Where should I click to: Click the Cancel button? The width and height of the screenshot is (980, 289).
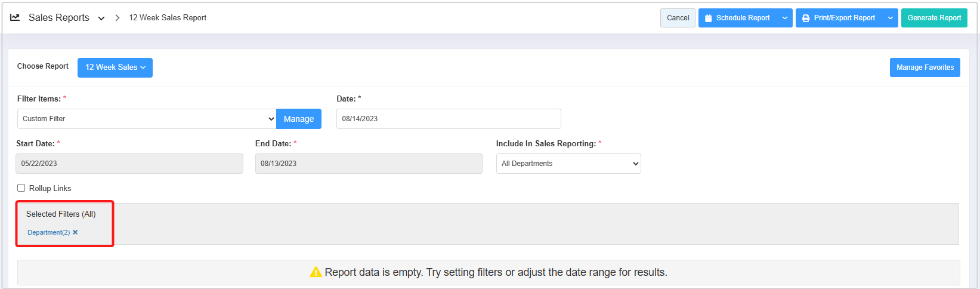click(x=678, y=18)
